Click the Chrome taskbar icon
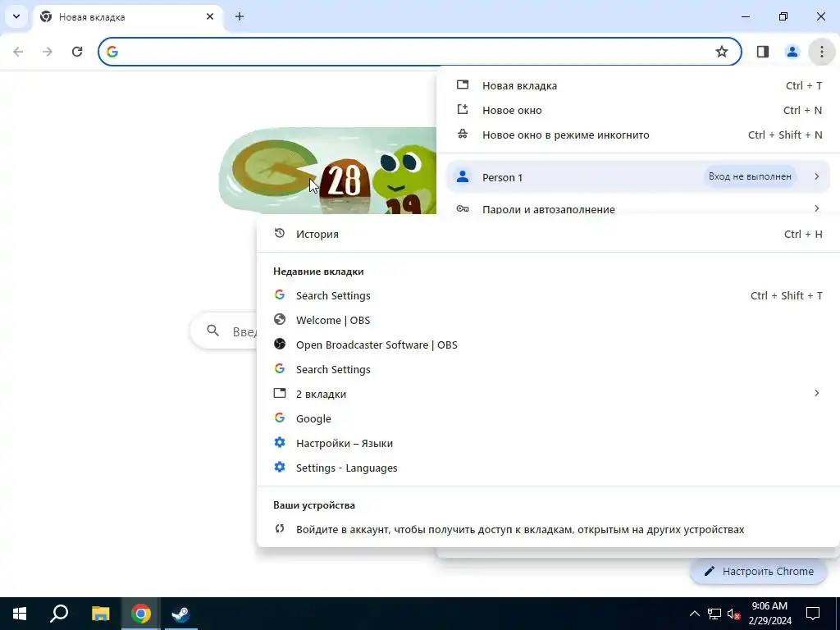Screen dimensions: 840x630 [140, 614]
